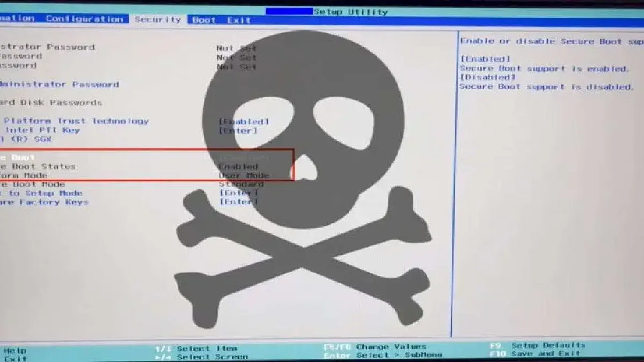Select the Platform Mode row label
Image resolution: width=644 pixels, height=362 pixels.
24,175
